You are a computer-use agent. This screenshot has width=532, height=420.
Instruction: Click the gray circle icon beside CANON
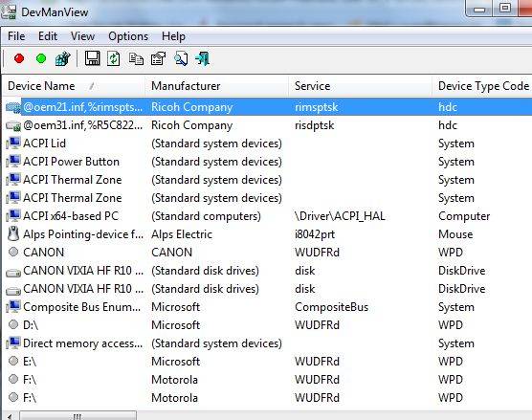pyautogui.click(x=13, y=252)
